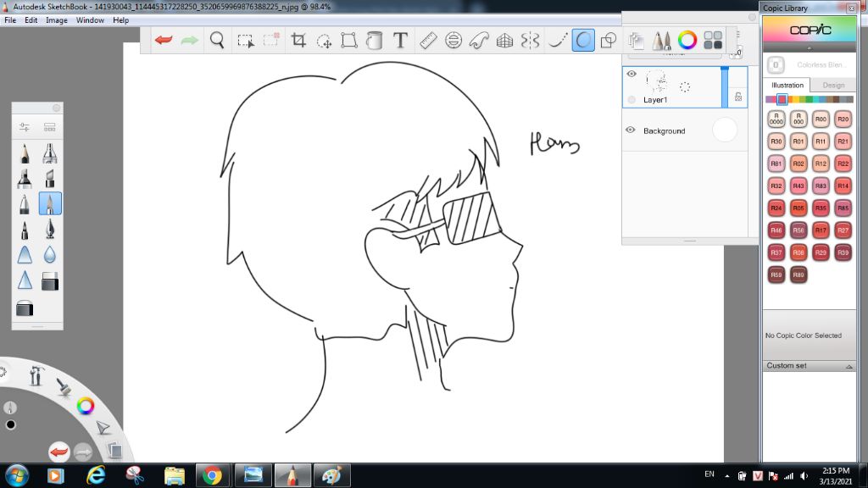Screen dimensions: 868x488
Task: Pick the Flood Fill bucket tool
Action: (374, 41)
